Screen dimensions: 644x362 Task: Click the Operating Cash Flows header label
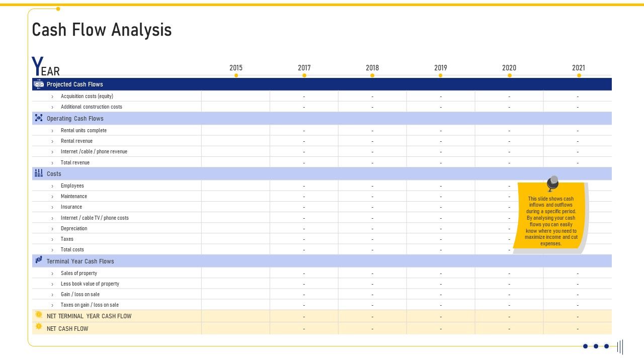[x=75, y=119]
